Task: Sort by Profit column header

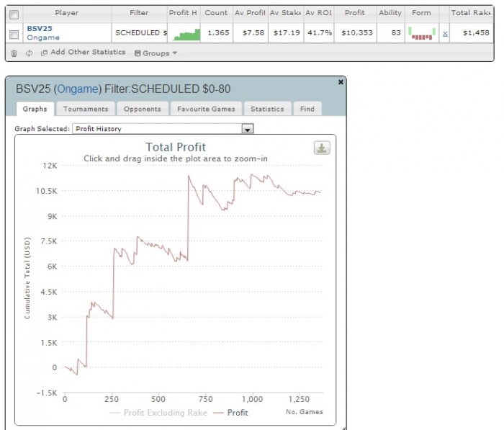Action: pyautogui.click(x=355, y=13)
